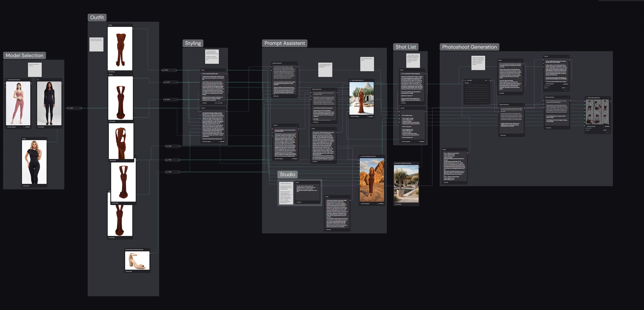Select the Model Selection group label
Screen dimensions: 644x310
pyautogui.click(x=25, y=55)
